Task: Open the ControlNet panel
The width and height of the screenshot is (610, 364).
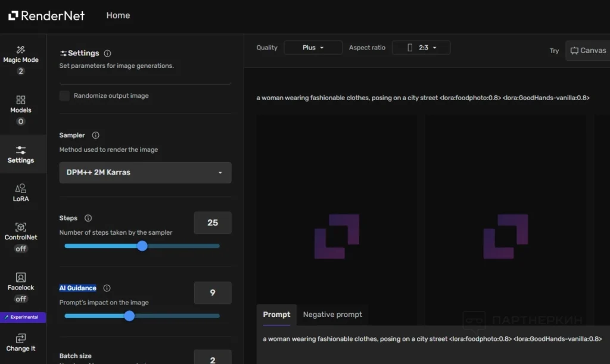Action: pyautogui.click(x=21, y=237)
